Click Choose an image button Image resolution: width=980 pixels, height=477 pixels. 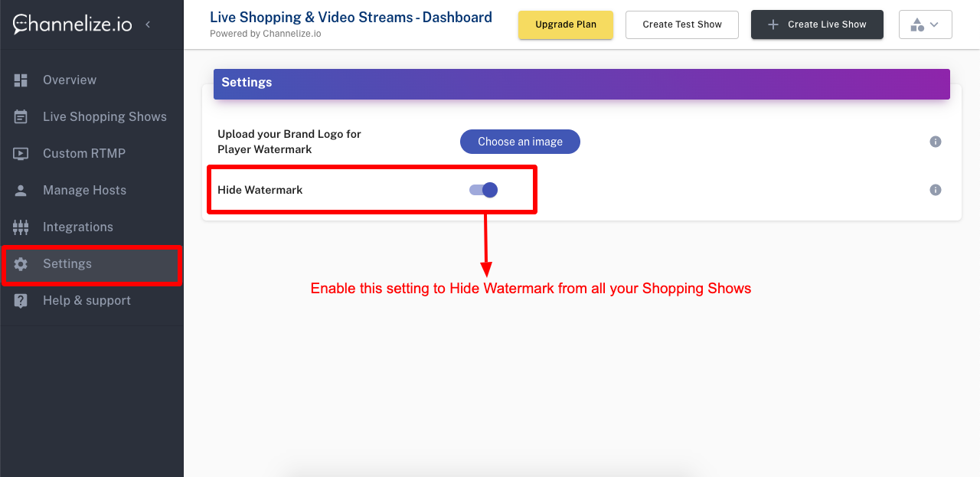coord(520,142)
